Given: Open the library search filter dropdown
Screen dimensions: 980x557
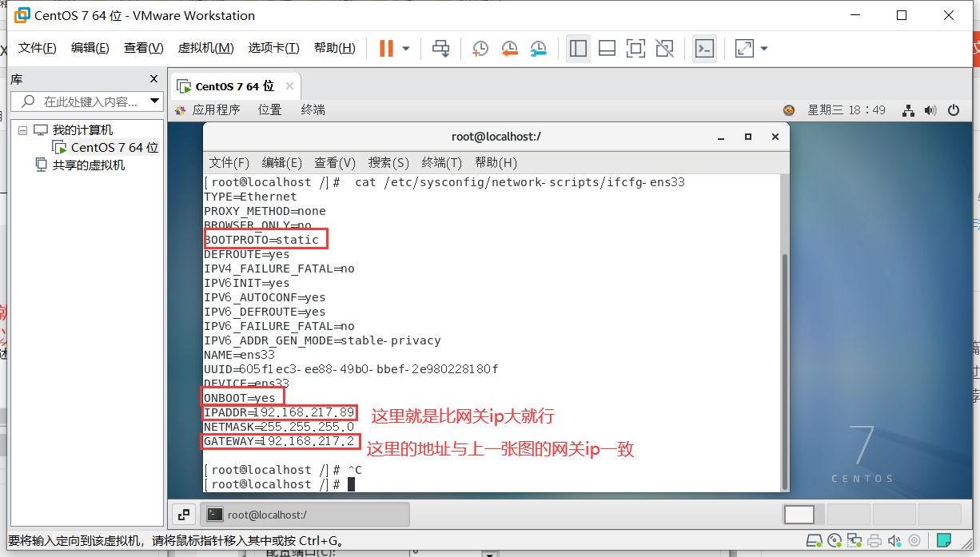Looking at the screenshot, I should [x=155, y=101].
